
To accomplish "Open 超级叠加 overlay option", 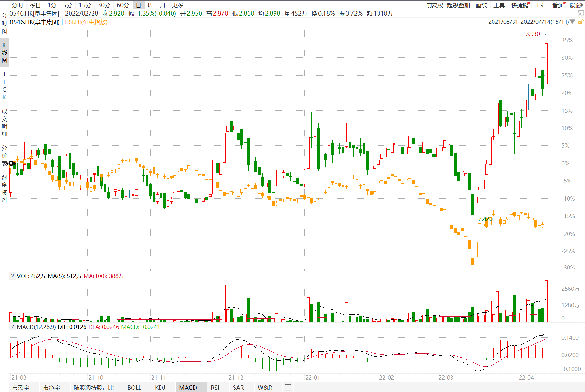I will tap(459, 5).
